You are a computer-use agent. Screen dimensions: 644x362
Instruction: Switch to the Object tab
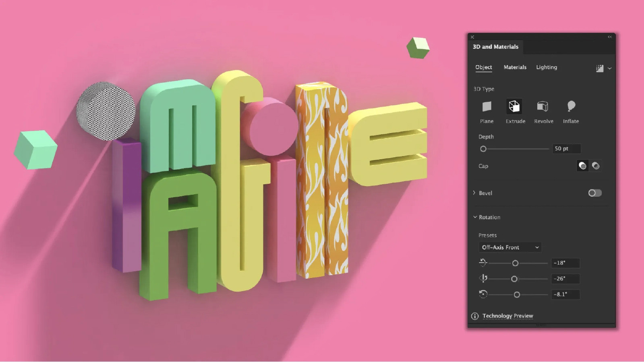click(x=483, y=67)
